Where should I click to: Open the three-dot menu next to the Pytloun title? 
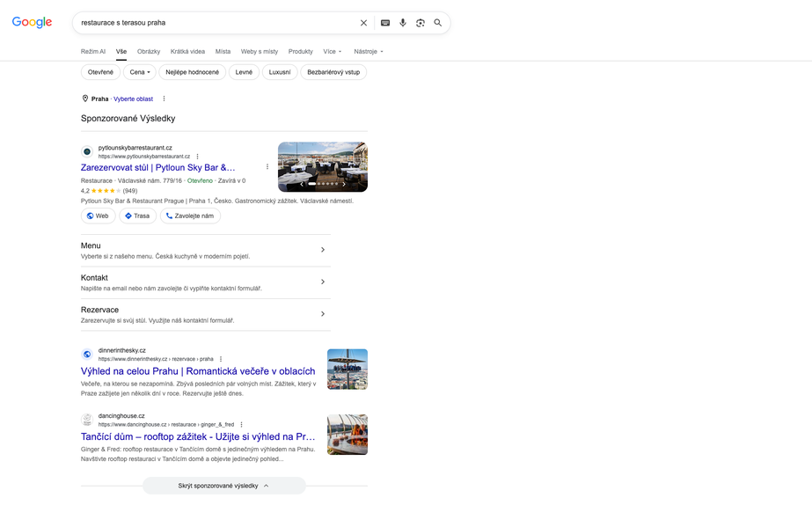tap(267, 167)
